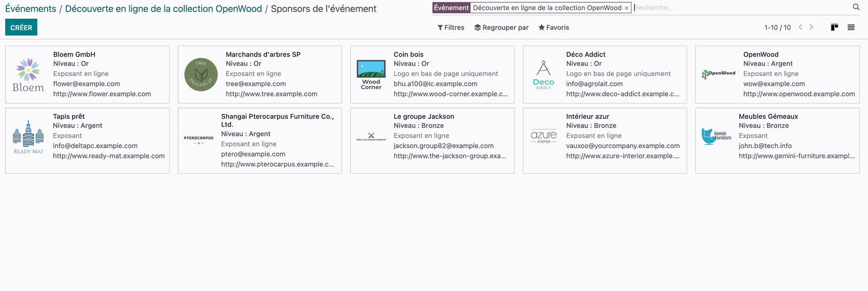Click vauxoo@yourcompany.example.com email
Screen dimensions: 868x291
tap(623, 146)
